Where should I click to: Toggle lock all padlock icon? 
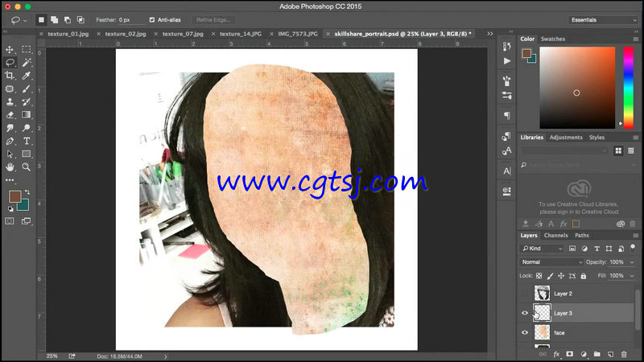tap(583, 276)
